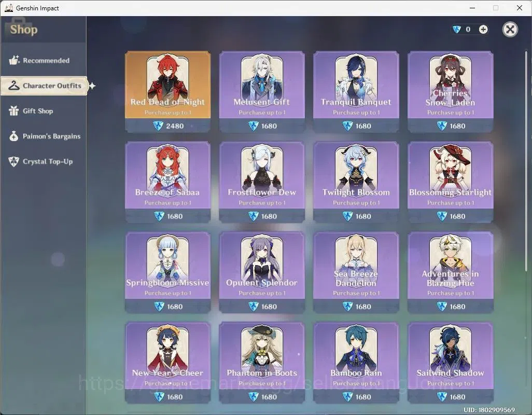Screen dimensions: 532x415
Task: Open the Breeze of Sabaa outfit card
Action: point(167,182)
